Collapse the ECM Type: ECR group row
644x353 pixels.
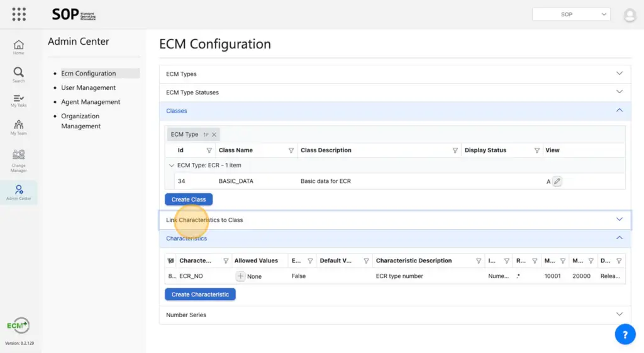pyautogui.click(x=172, y=165)
